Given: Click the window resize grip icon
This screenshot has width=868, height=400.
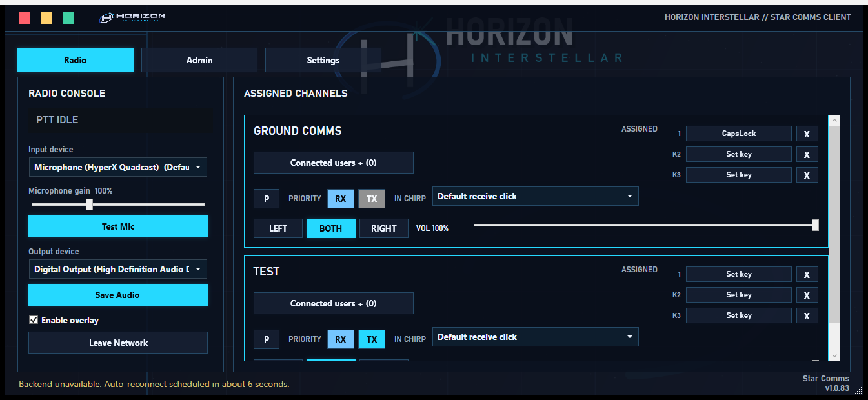Looking at the screenshot, I should [x=858, y=390].
